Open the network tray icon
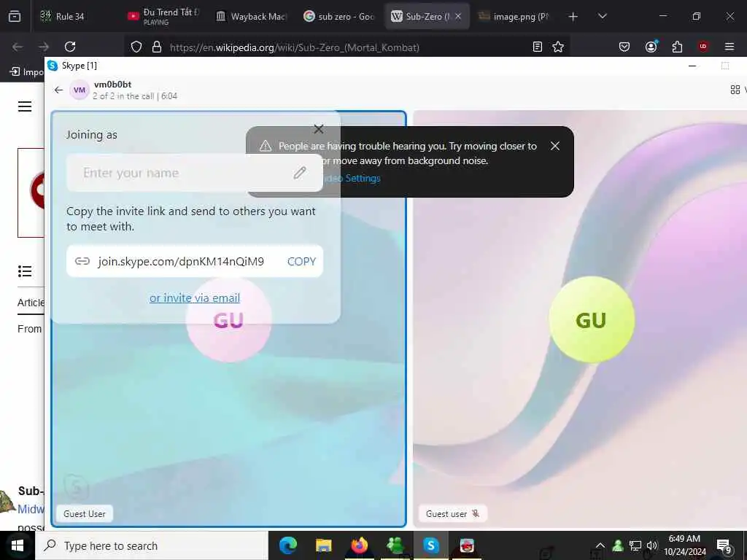Image resolution: width=747 pixels, height=560 pixels. coord(635,545)
